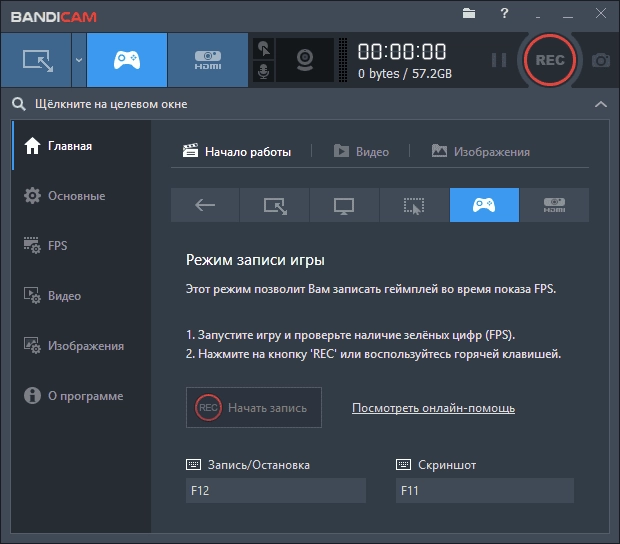Take screenshot with the camera icon
Viewport: 620px width, 544px height.
pos(601,60)
